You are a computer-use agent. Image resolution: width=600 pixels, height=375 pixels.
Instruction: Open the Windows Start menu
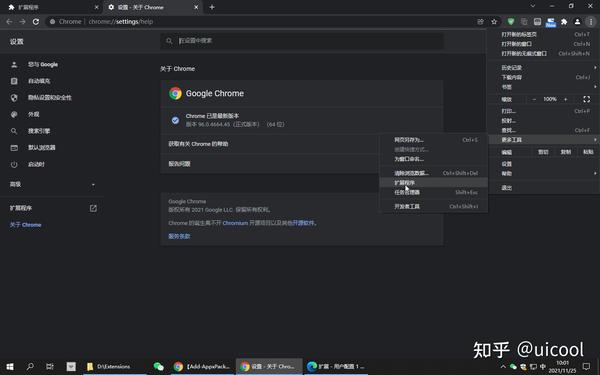point(10,367)
